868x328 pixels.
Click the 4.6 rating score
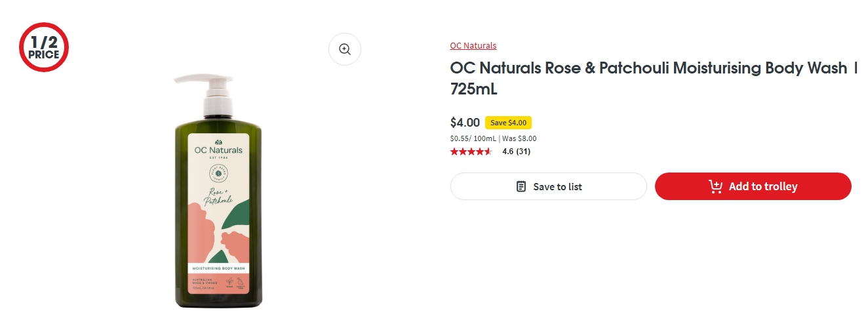(507, 152)
